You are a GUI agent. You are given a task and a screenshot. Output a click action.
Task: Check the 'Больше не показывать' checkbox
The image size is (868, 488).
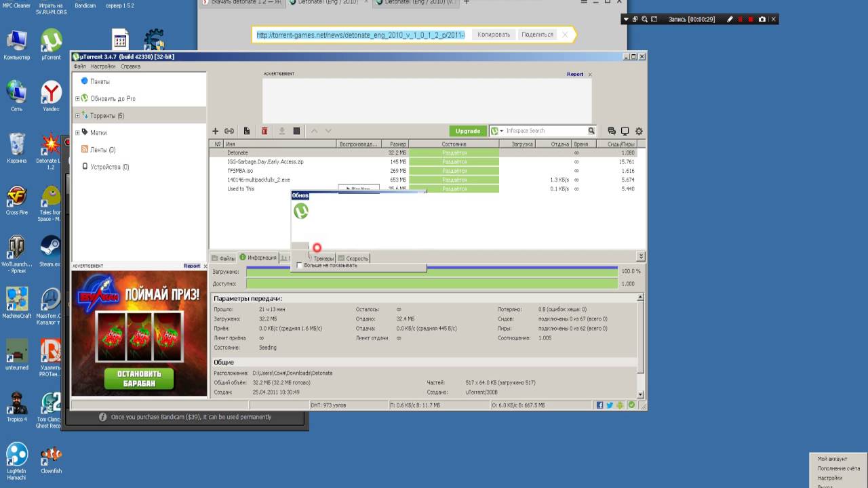pyautogui.click(x=300, y=265)
